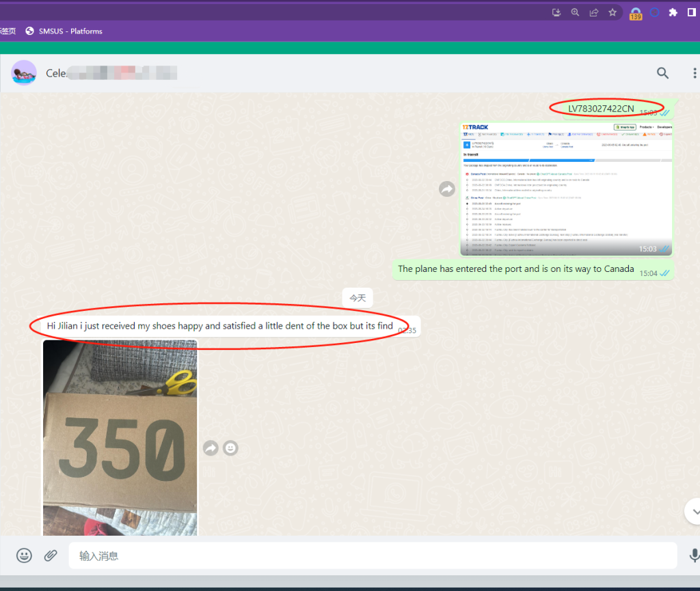
Task: Forward the 350 shoebox photo
Action: (211, 448)
